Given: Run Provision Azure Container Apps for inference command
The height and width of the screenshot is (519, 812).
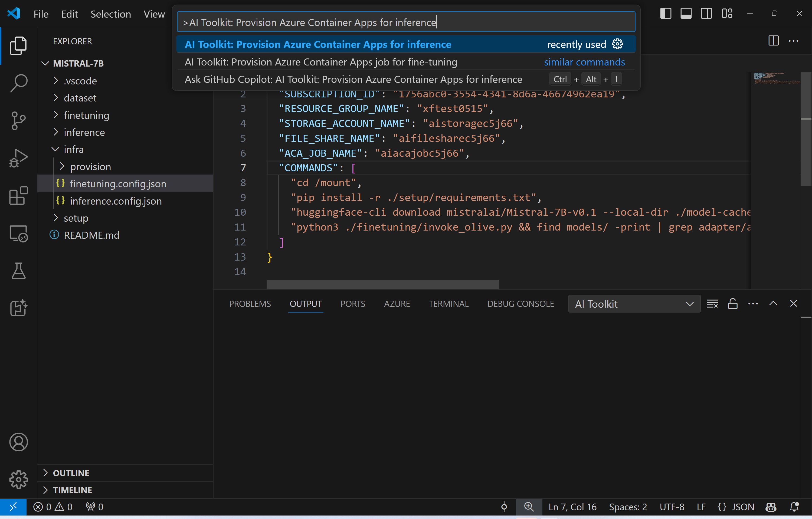Looking at the screenshot, I should click(x=406, y=44).
